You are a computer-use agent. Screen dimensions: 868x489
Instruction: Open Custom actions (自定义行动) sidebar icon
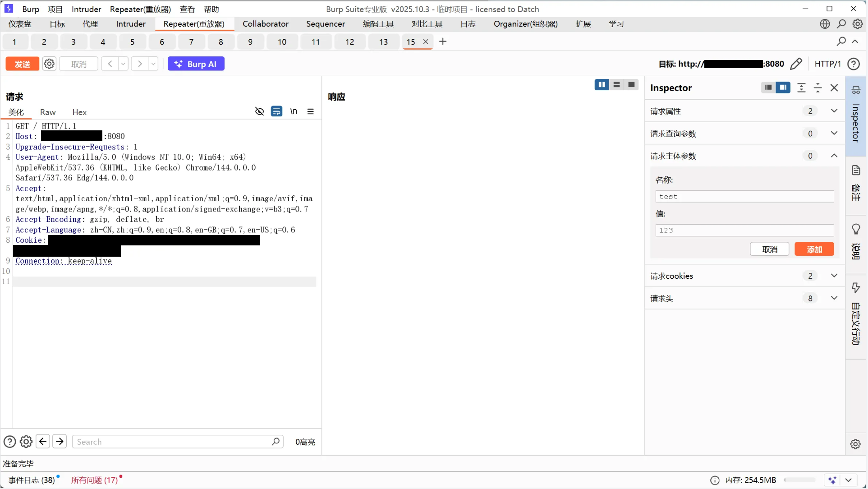pyautogui.click(x=856, y=288)
